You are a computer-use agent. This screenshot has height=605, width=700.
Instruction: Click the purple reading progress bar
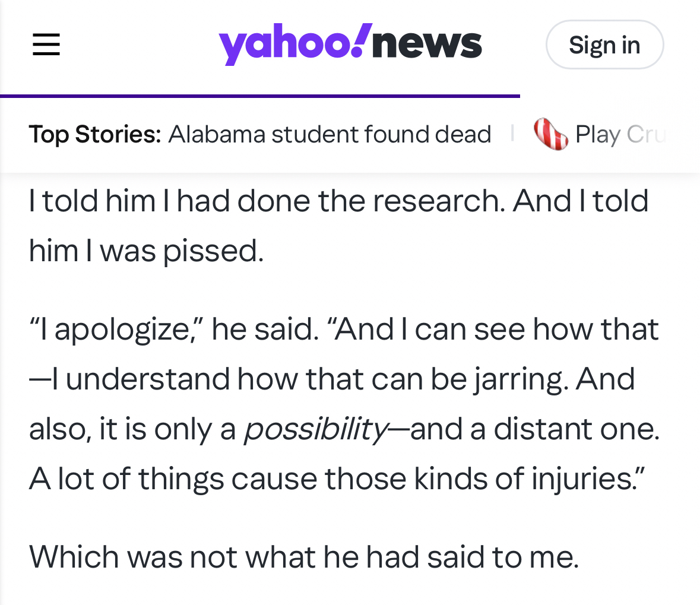259,96
